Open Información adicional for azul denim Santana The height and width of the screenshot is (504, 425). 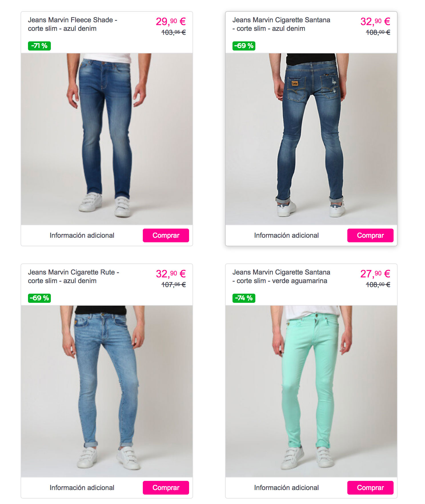coord(286,235)
